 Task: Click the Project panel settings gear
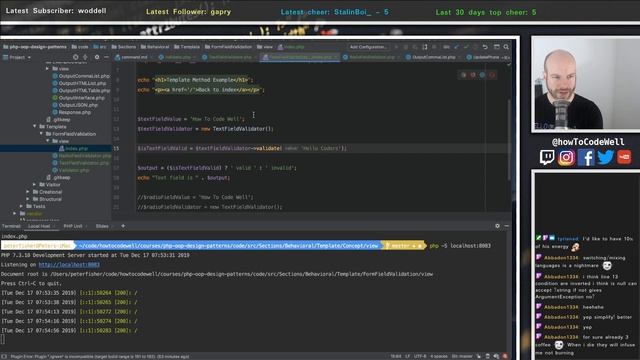click(97, 57)
